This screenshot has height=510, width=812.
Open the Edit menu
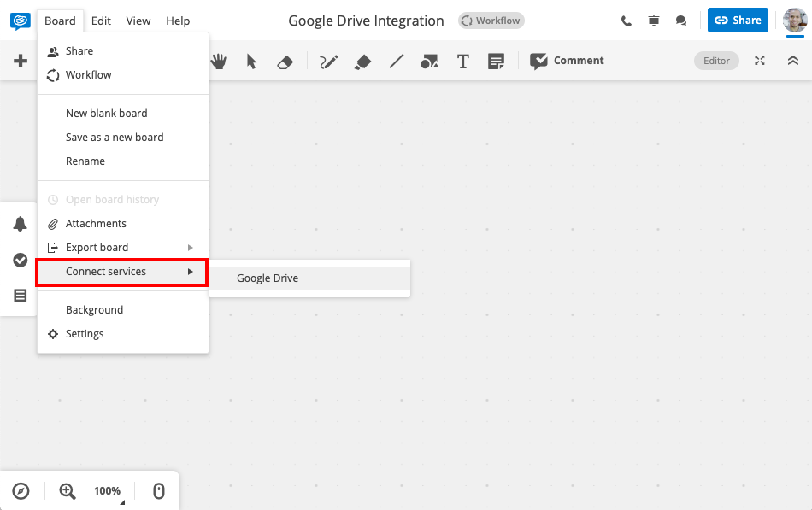(x=101, y=21)
